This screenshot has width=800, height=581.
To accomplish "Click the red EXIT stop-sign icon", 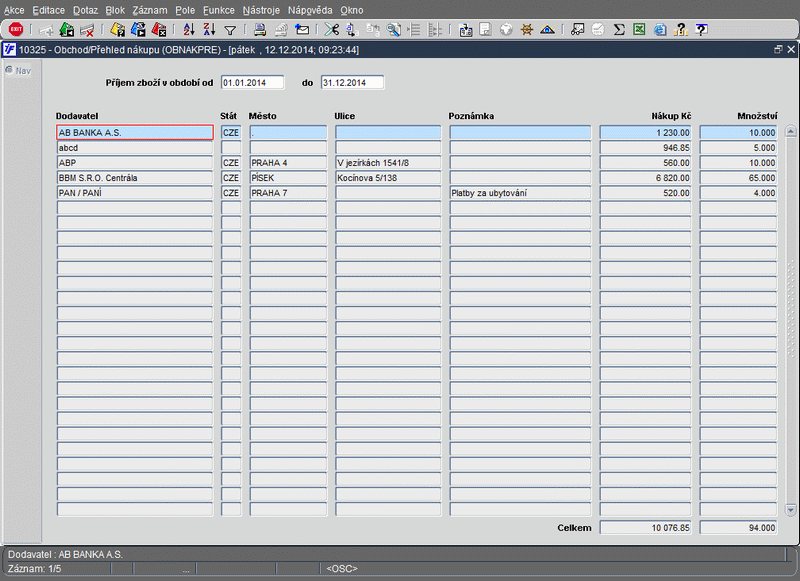I will [16, 30].
